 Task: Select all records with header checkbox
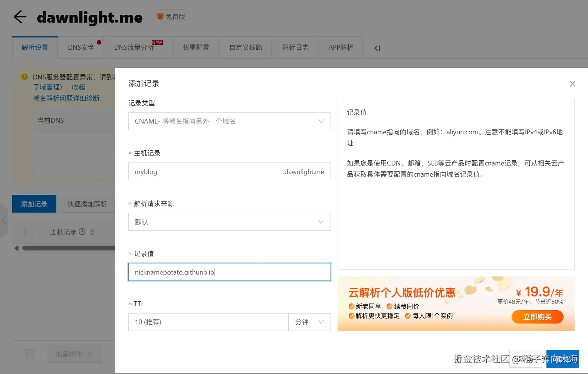coord(29,232)
